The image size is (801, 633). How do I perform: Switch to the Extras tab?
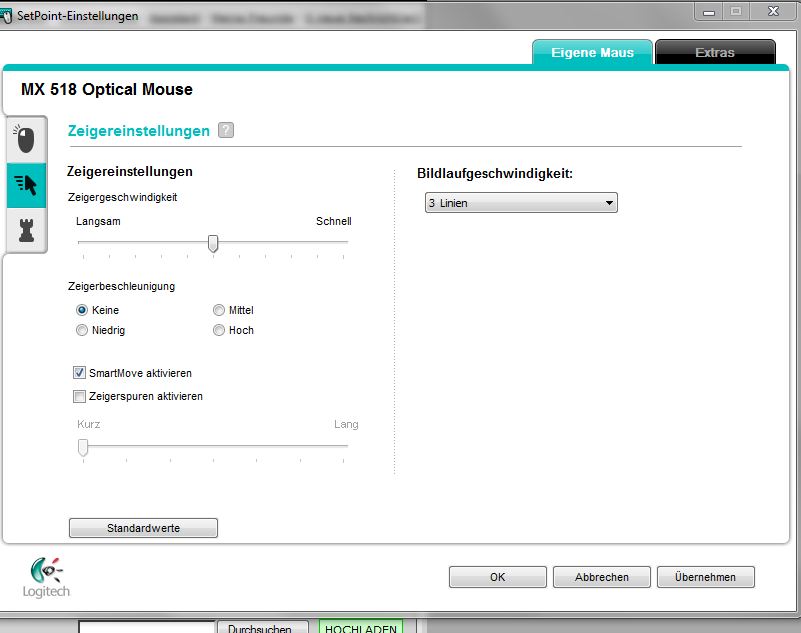click(x=715, y=52)
